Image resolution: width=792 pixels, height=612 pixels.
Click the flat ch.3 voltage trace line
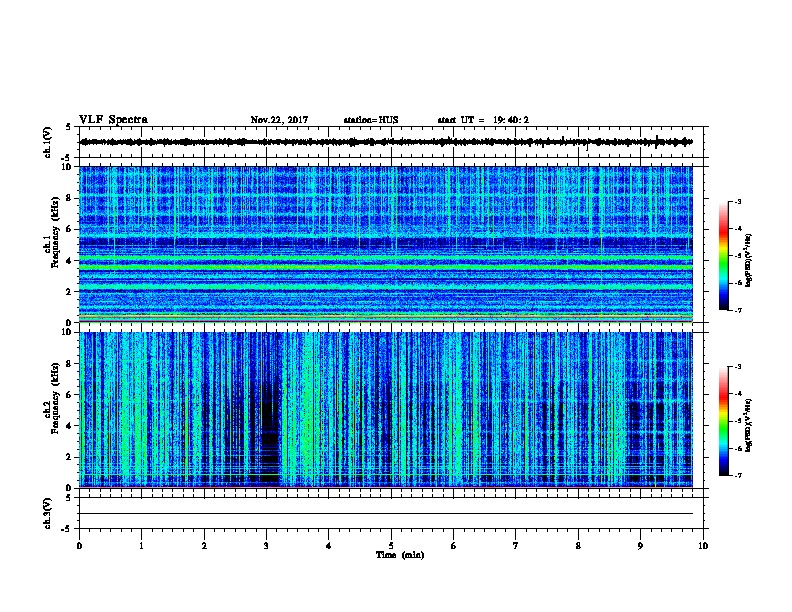click(386, 514)
